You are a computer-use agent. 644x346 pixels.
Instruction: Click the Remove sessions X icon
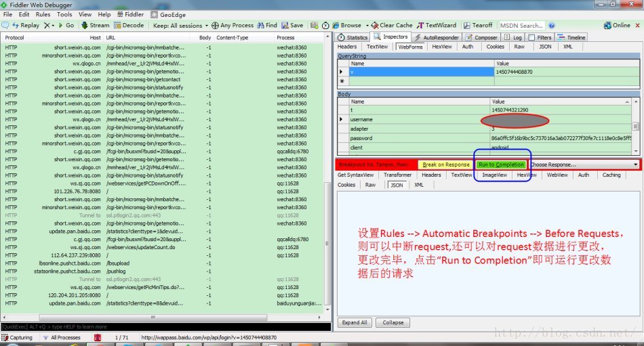[x=47, y=26]
